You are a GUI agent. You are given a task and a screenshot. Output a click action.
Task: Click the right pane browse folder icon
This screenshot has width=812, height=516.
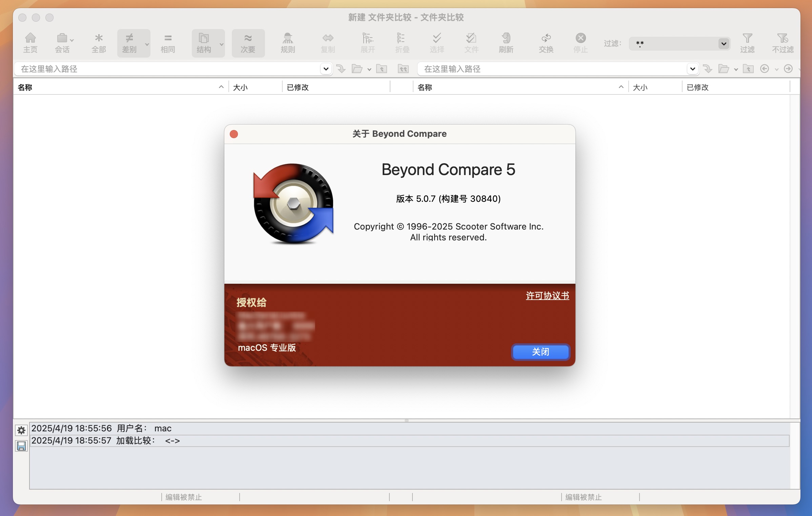click(724, 69)
